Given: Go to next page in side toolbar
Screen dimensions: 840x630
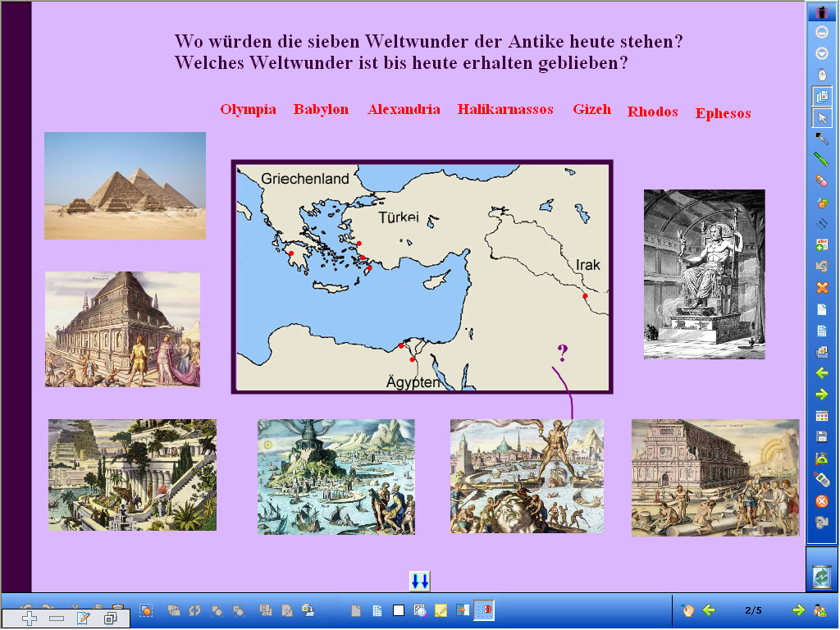Looking at the screenshot, I should pyautogui.click(x=822, y=395).
